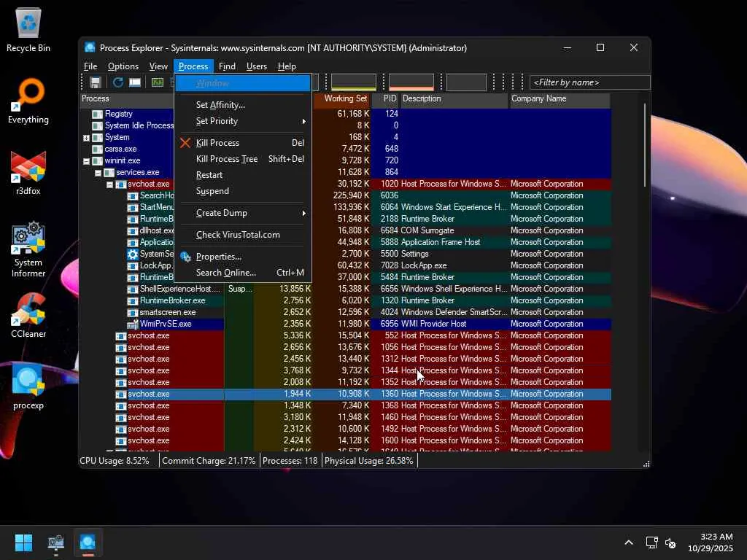Viewport: 747px width, 560px height.
Task: Sort by the PID column header
Action: [385, 99]
